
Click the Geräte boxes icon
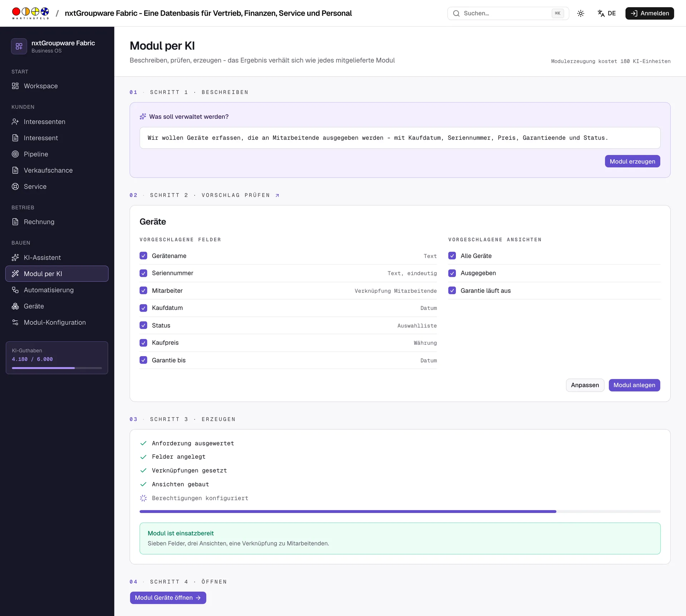(15, 306)
